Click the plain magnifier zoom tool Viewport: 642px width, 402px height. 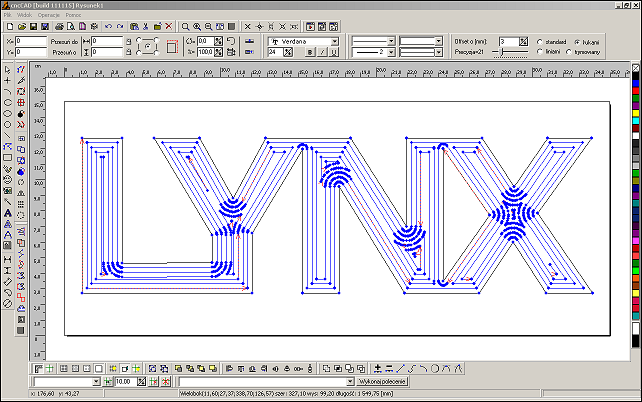pos(185,27)
